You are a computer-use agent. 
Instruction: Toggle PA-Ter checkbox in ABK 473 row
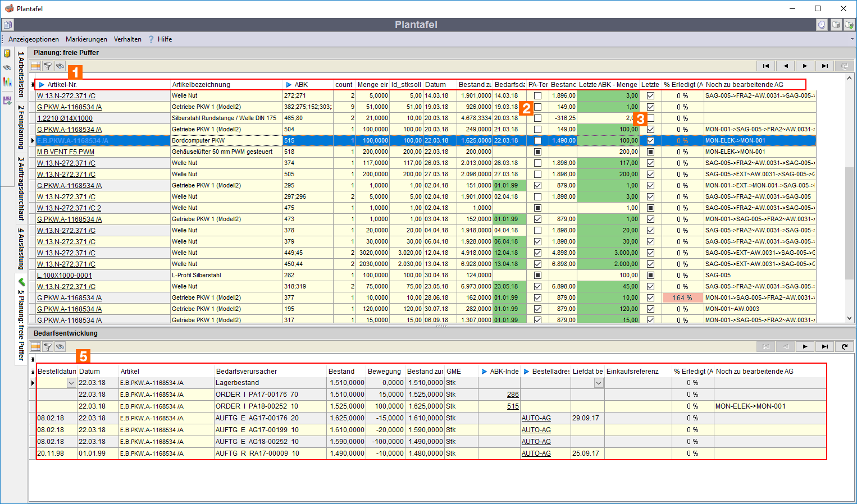pos(537,219)
